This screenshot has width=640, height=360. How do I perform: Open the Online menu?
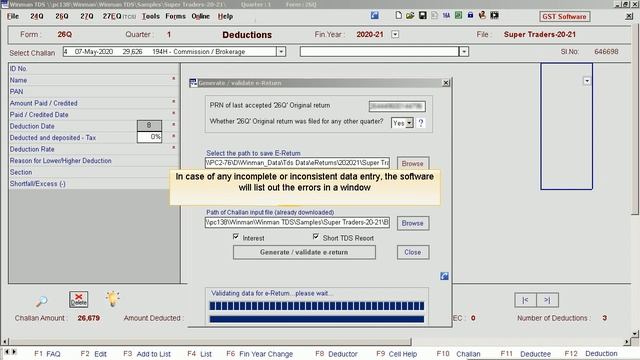coord(200,16)
